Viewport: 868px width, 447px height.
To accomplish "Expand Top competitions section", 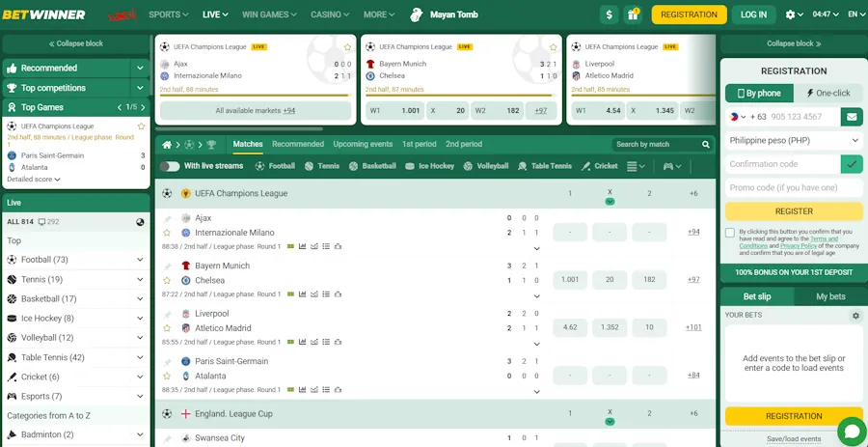I will click(x=140, y=88).
